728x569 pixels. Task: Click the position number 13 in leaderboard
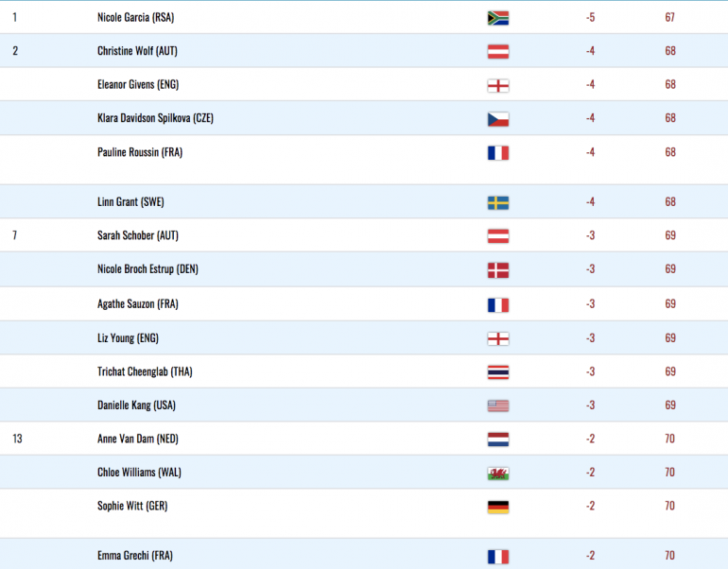tap(17, 439)
